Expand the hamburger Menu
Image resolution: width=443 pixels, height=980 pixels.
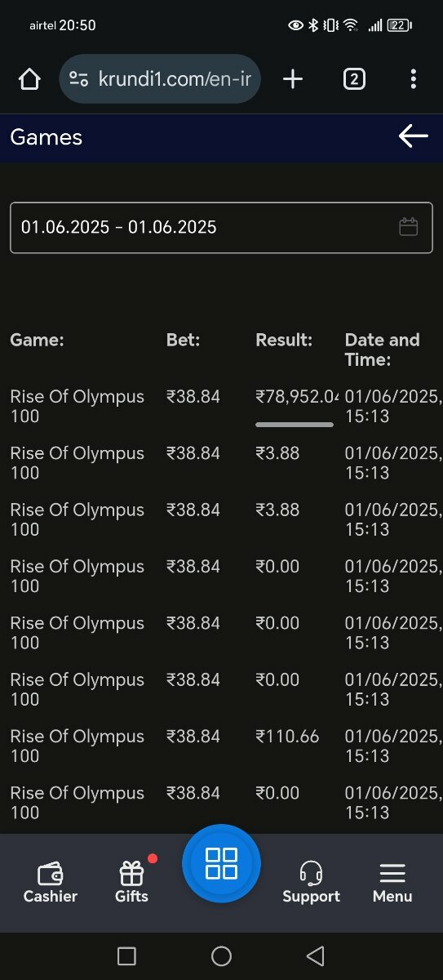tap(392, 883)
